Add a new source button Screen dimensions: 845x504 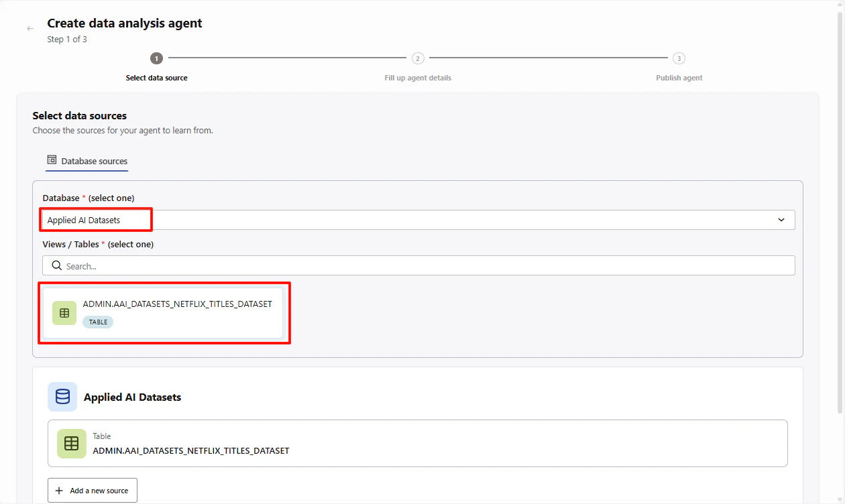pyautogui.click(x=93, y=491)
